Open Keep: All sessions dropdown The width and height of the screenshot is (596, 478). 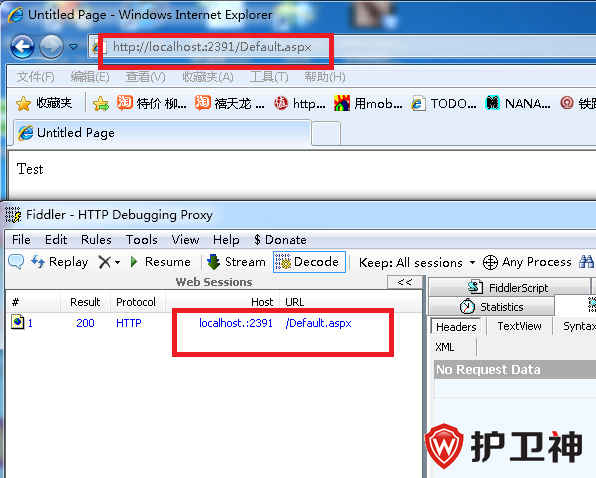point(417,263)
